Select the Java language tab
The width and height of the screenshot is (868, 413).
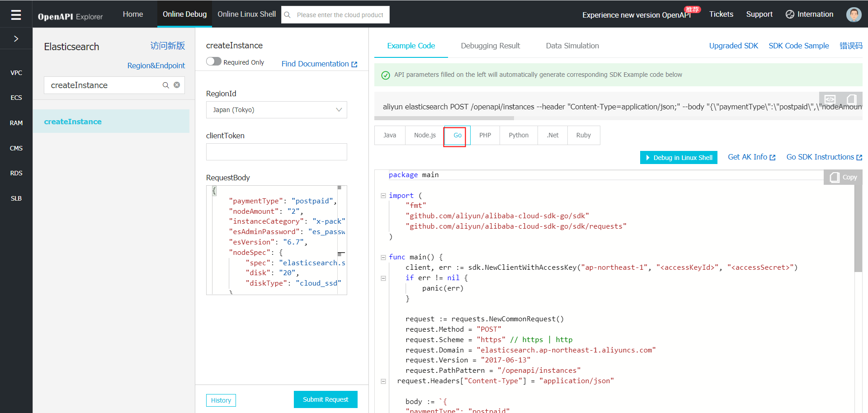point(390,135)
